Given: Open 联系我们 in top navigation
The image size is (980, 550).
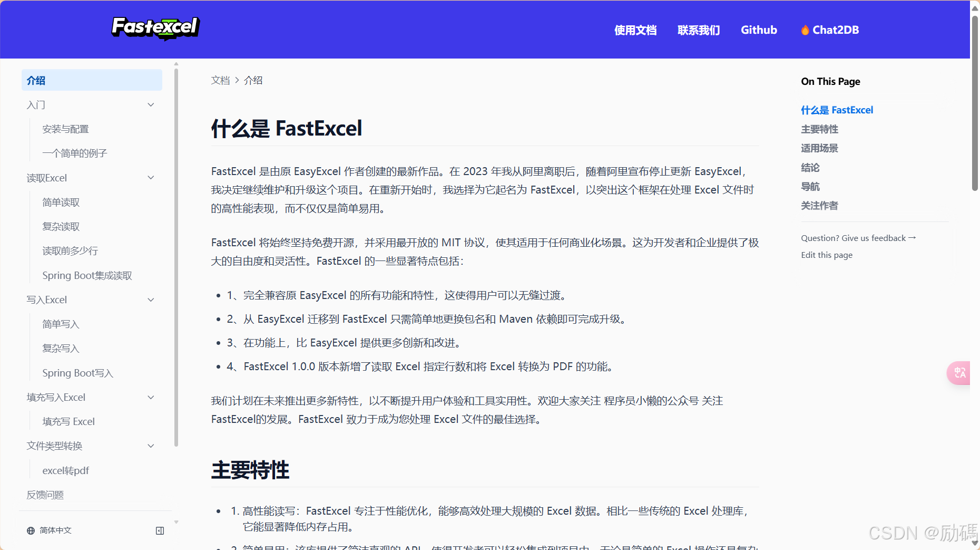Looking at the screenshot, I should point(699,30).
